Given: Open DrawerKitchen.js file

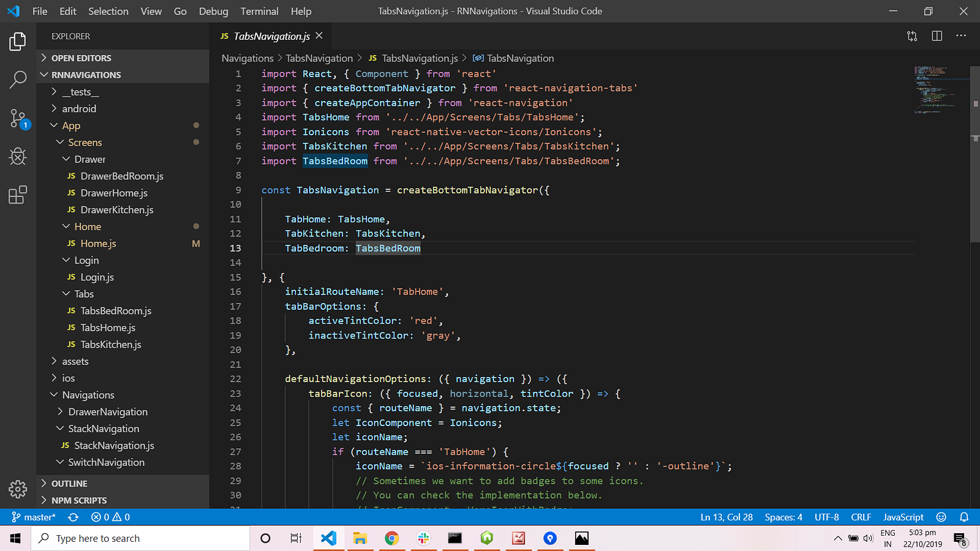Looking at the screenshot, I should [x=123, y=210].
